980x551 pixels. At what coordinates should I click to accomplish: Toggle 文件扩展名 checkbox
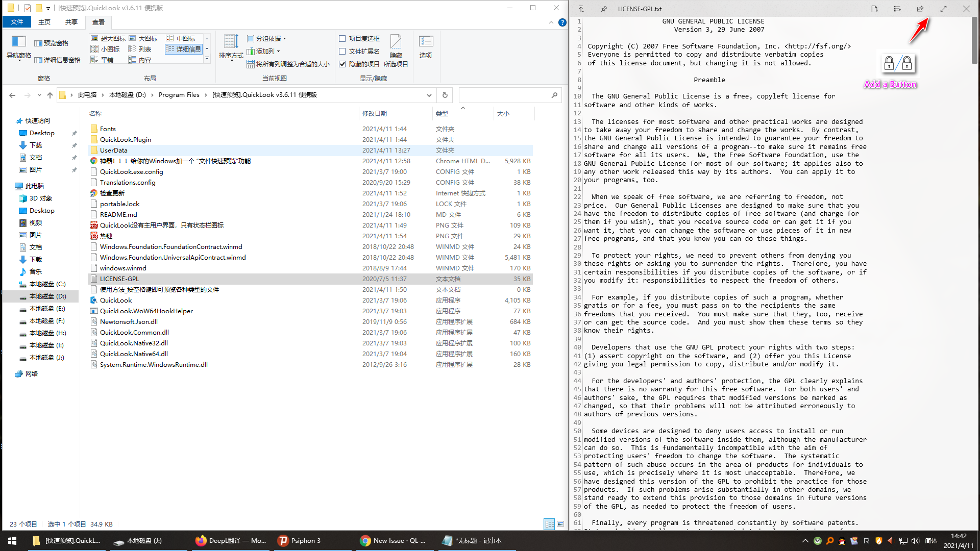(x=342, y=51)
